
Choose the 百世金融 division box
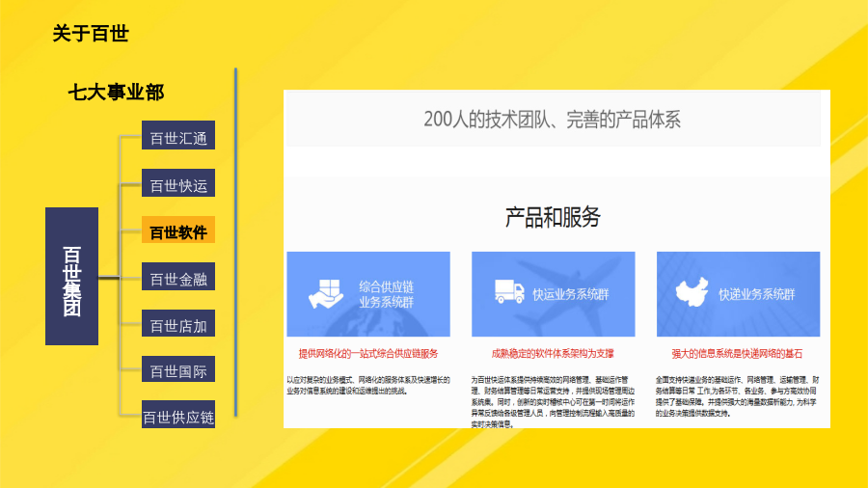coord(178,277)
